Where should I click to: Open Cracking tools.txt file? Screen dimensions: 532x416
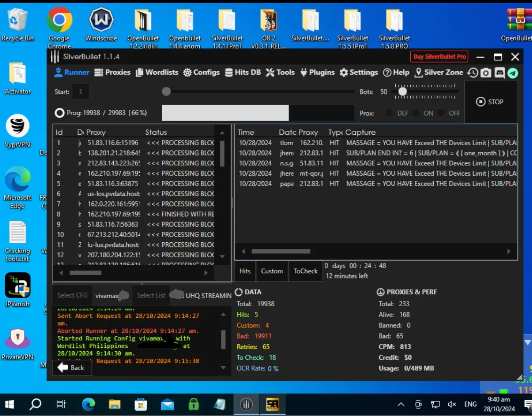pyautogui.click(x=17, y=241)
